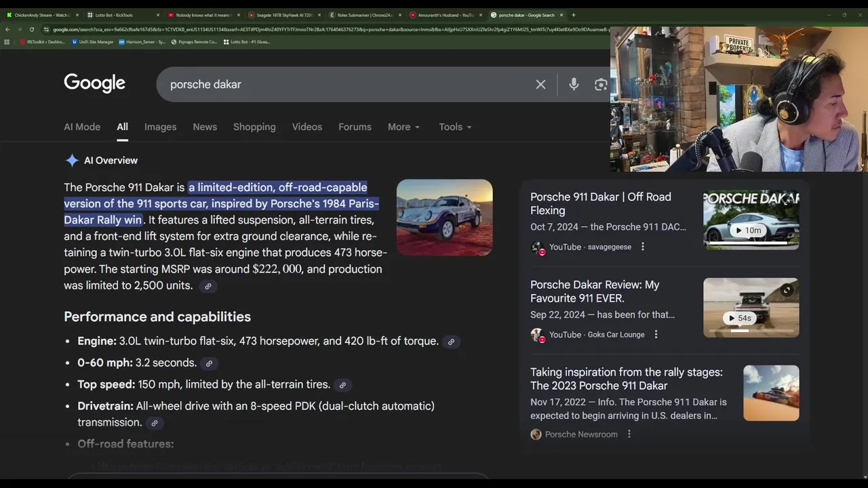Select the All results tab
The width and height of the screenshot is (868, 488).
[122, 127]
